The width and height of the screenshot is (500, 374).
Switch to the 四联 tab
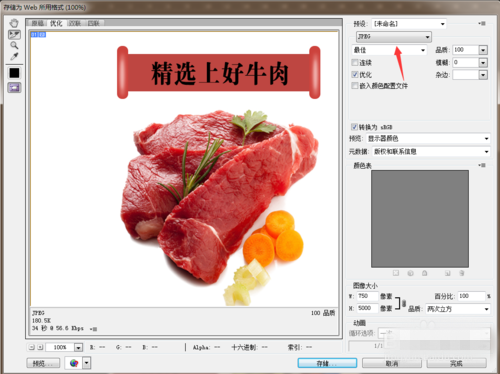tap(94, 23)
